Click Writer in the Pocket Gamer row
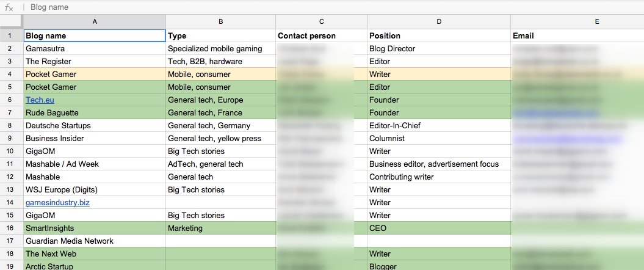Viewport: 644px width, 270px height. point(439,75)
